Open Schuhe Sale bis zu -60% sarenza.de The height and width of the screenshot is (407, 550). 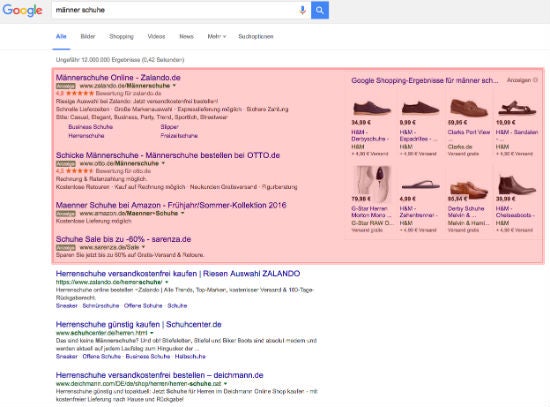123,239
